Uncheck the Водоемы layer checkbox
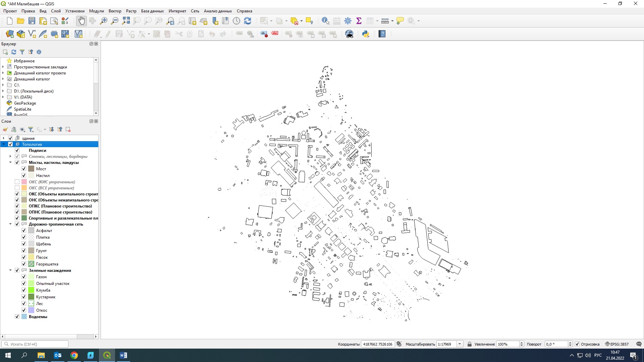644x362 pixels. [17, 316]
